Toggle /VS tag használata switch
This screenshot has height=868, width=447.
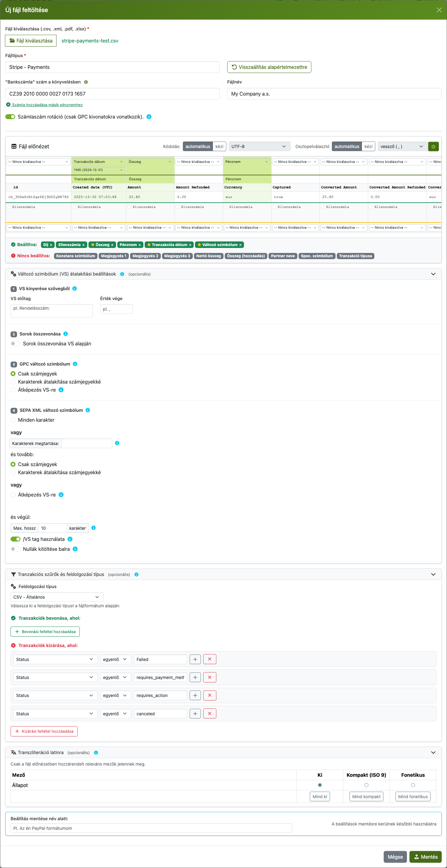[16, 539]
